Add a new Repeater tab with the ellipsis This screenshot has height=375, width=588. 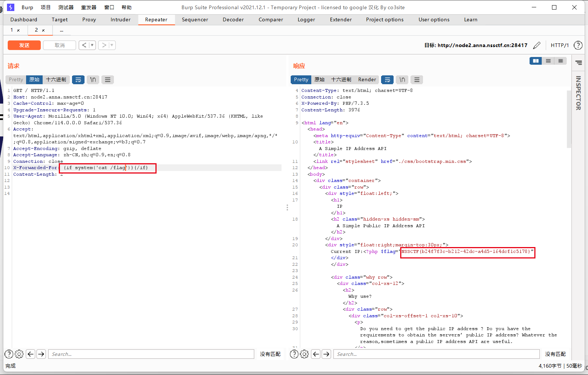[x=61, y=30]
